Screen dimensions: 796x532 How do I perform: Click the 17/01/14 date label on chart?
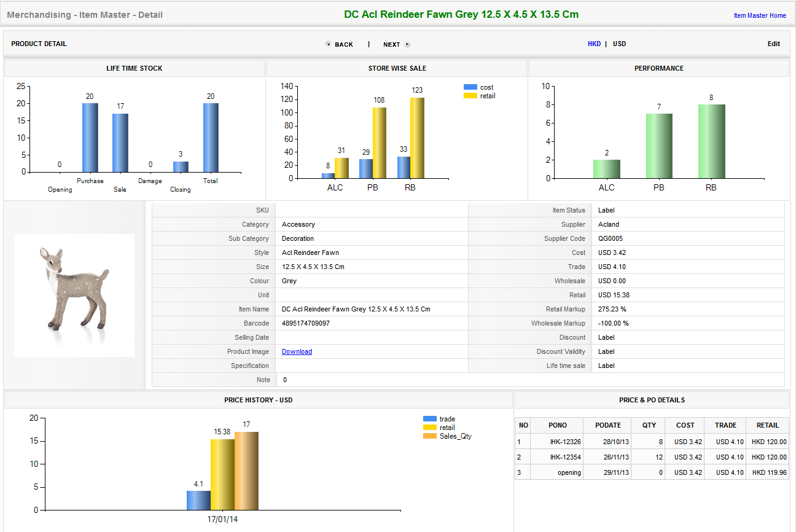(x=222, y=519)
